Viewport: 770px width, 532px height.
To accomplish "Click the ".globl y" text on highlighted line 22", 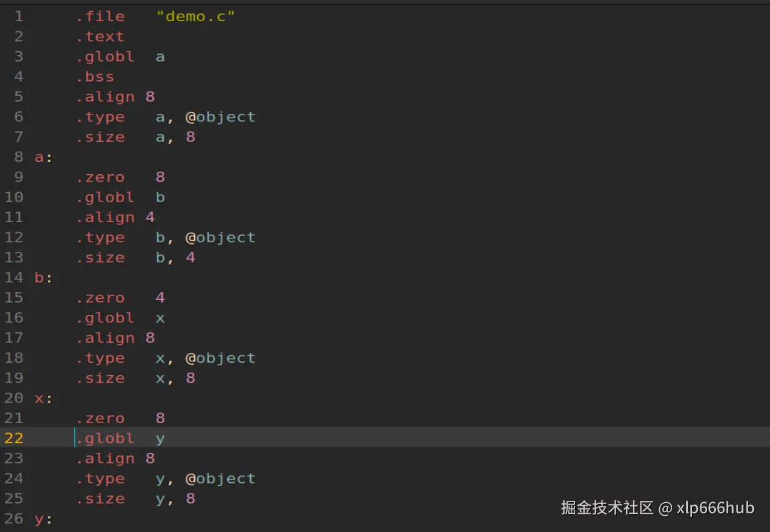I will click(x=121, y=438).
